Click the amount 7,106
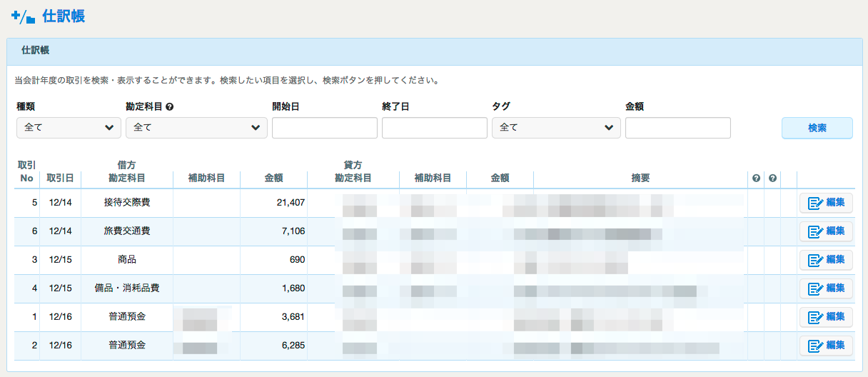Screen dimensions: 868x377 click(293, 231)
